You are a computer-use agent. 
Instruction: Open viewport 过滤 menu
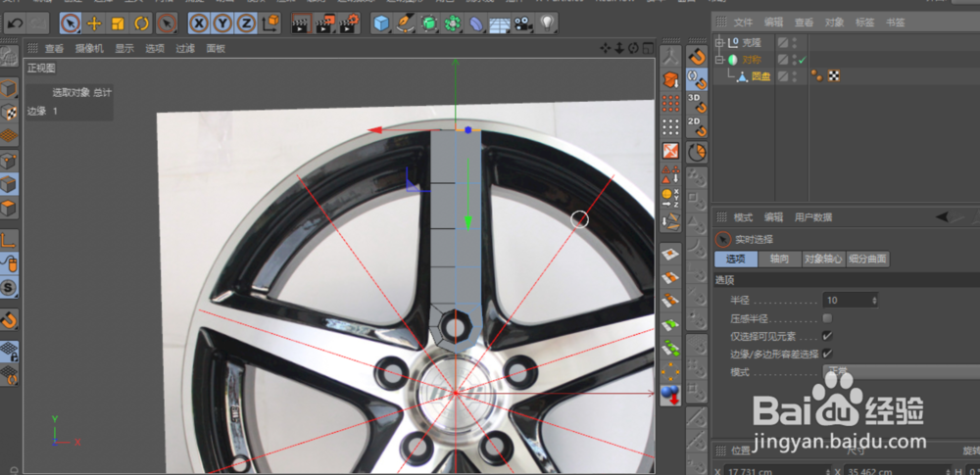(185, 48)
